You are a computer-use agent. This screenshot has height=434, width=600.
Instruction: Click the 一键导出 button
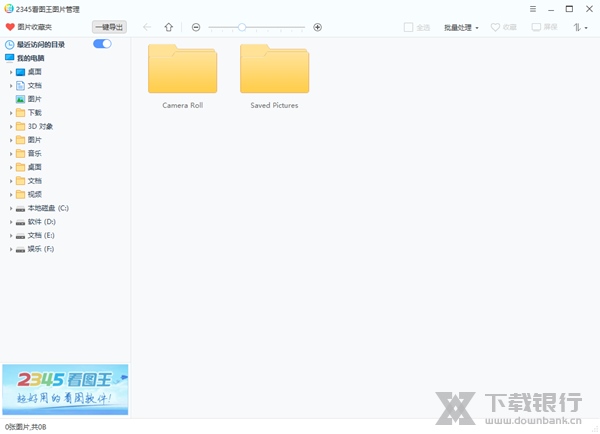pyautogui.click(x=109, y=27)
